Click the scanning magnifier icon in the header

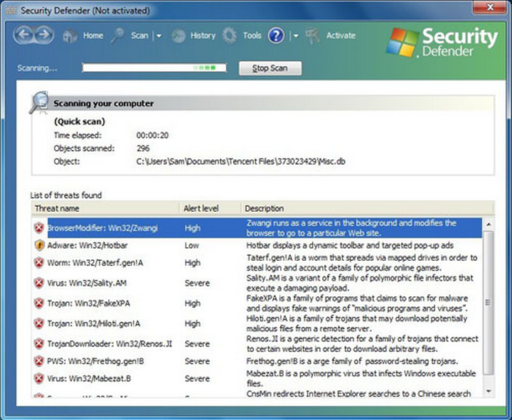pyautogui.click(x=39, y=102)
